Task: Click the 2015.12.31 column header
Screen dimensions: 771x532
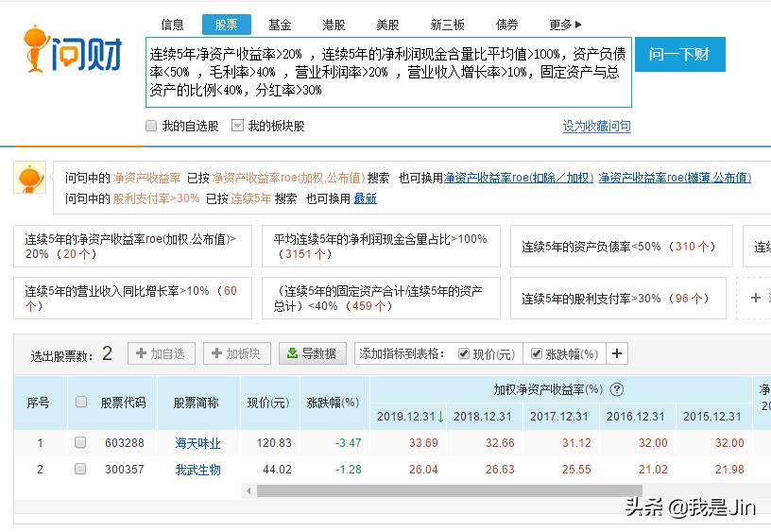Action: coord(712,417)
